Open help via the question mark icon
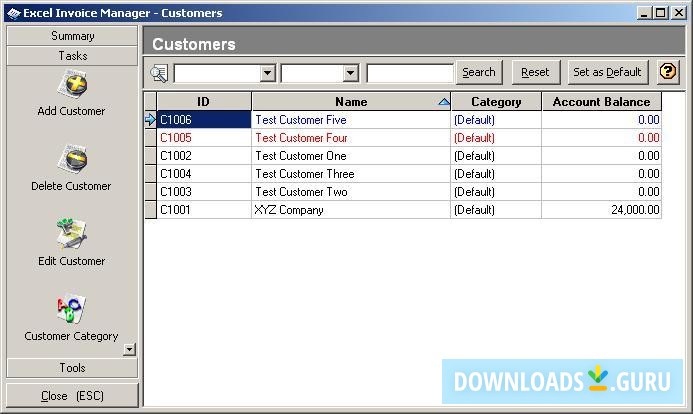The width and height of the screenshot is (693, 414). (668, 72)
